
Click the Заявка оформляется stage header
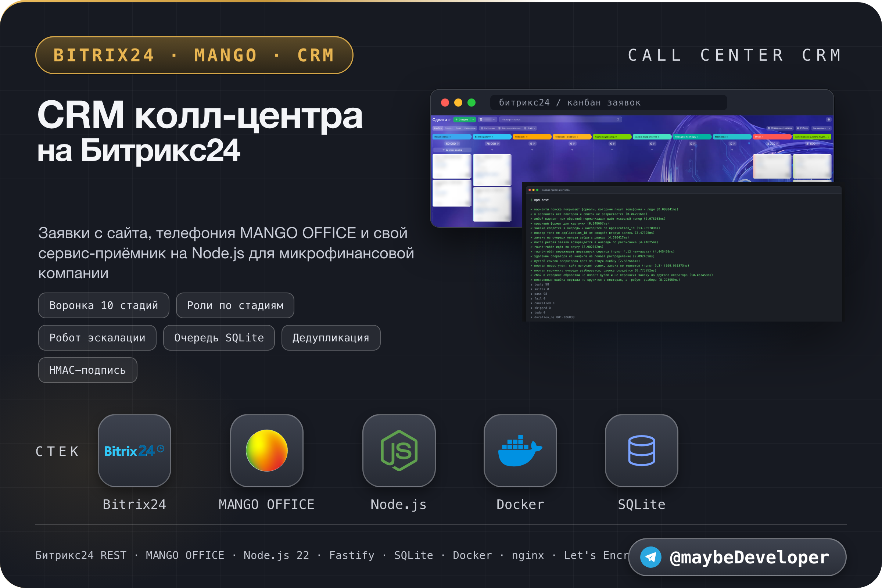(653, 137)
